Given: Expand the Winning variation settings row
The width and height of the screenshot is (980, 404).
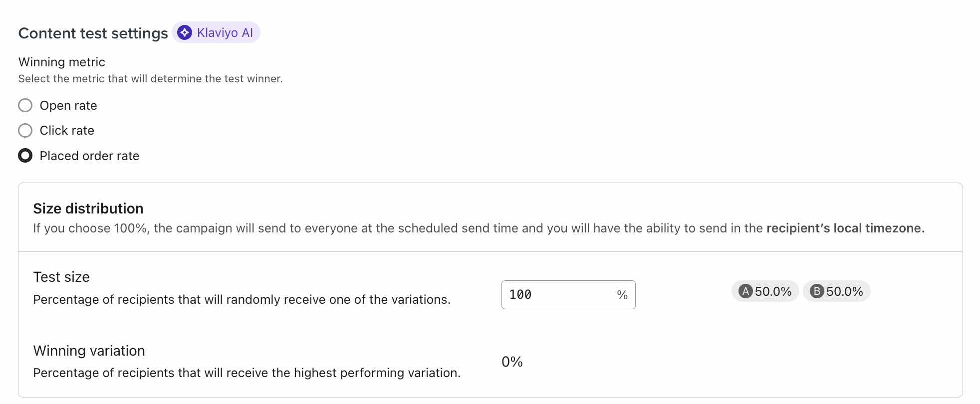Looking at the screenshot, I should pyautogui.click(x=88, y=351).
